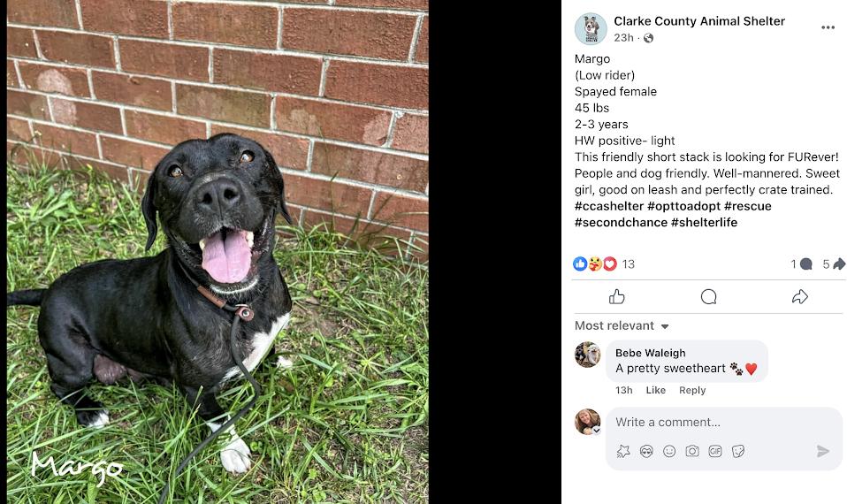Click the Like thumbs-up icon on post
The image size is (847, 504).
[616, 296]
